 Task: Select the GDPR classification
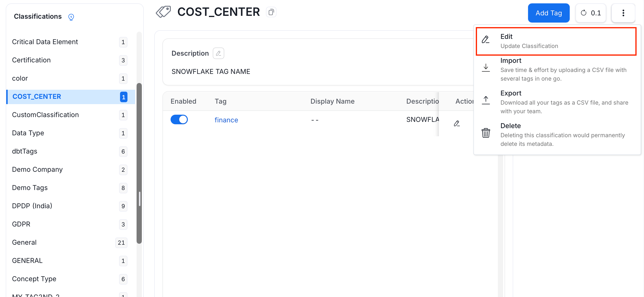(70, 224)
